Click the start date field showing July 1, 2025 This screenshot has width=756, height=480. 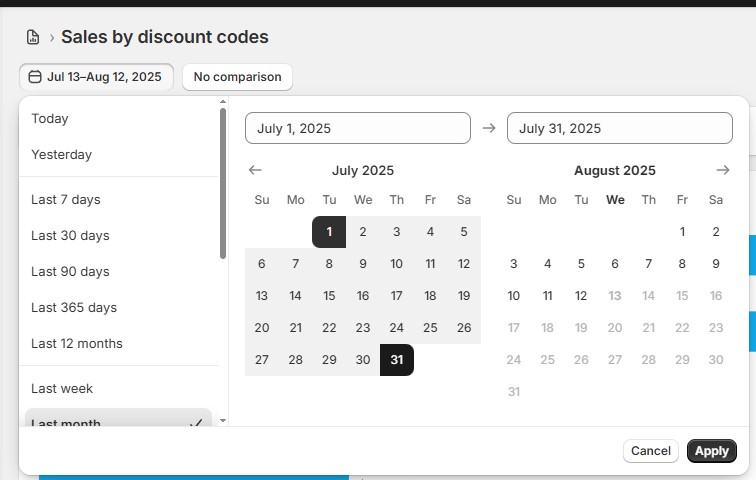point(357,128)
